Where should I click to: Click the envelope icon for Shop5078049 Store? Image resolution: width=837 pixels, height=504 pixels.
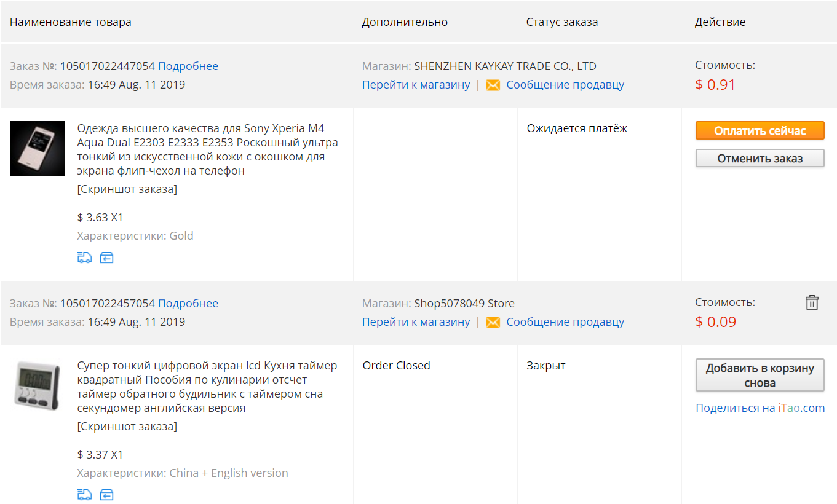pyautogui.click(x=493, y=322)
